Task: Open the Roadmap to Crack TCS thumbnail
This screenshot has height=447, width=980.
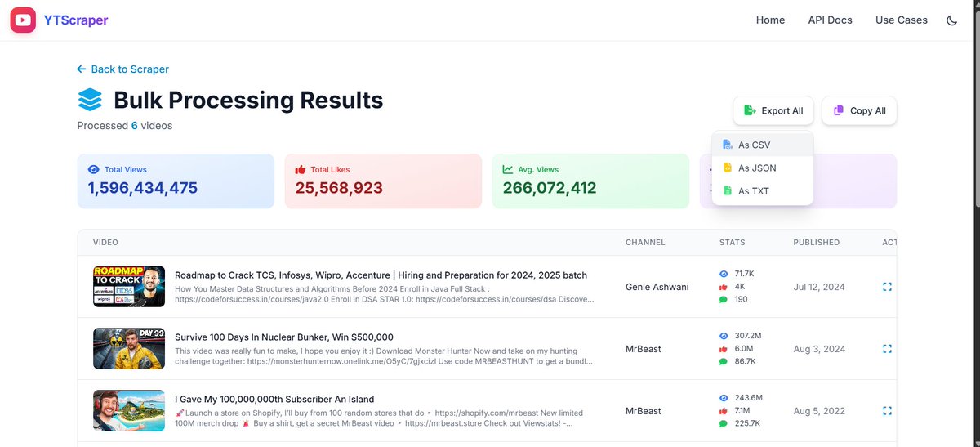Action: coord(129,287)
